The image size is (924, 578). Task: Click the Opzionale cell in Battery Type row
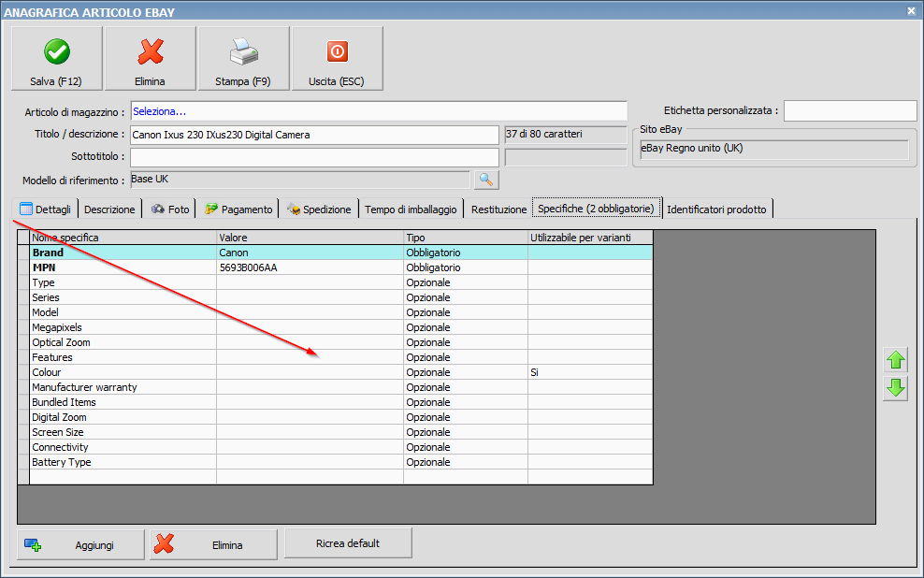(x=466, y=462)
